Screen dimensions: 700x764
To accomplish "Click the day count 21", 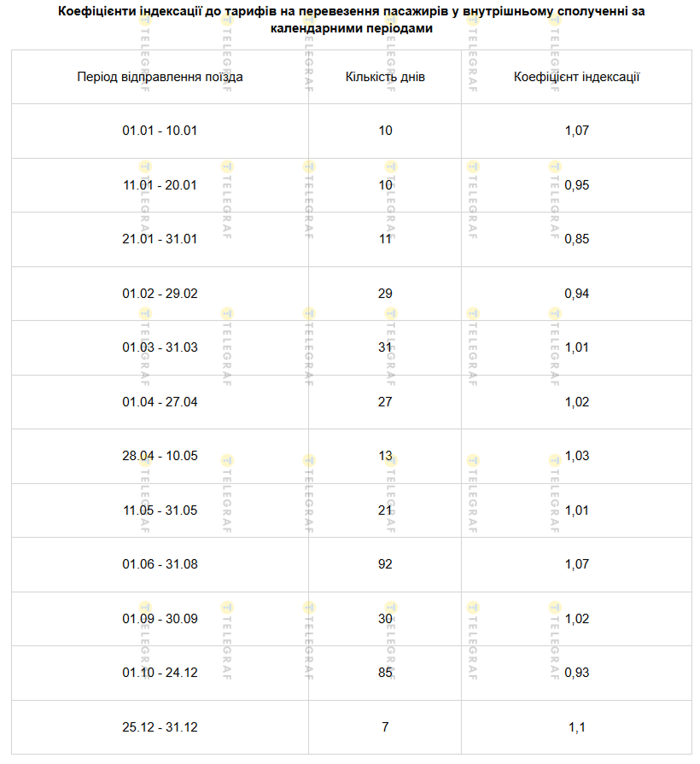I will [385, 510].
